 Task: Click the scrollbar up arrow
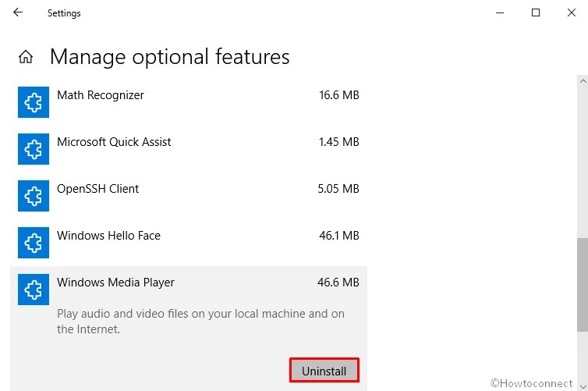point(583,81)
